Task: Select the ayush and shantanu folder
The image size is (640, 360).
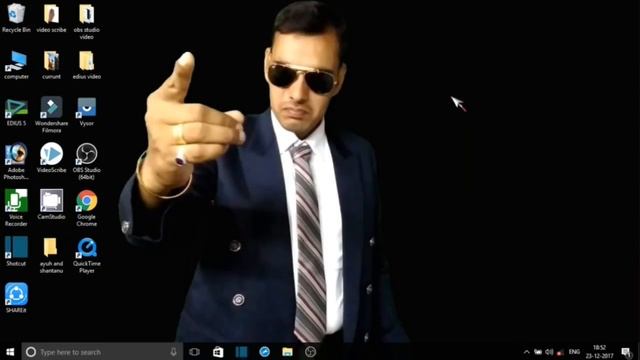Action: (x=51, y=255)
